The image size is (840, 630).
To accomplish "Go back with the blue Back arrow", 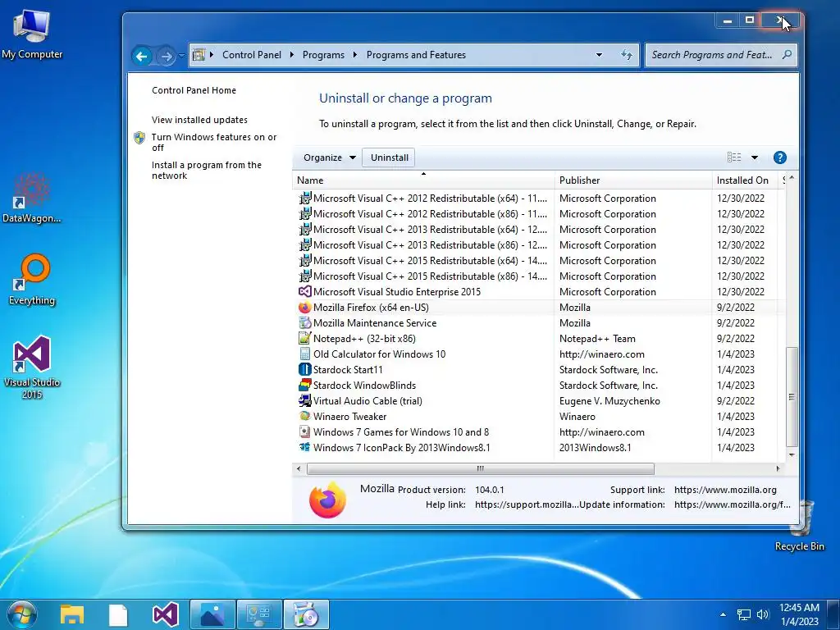I will pyautogui.click(x=142, y=56).
